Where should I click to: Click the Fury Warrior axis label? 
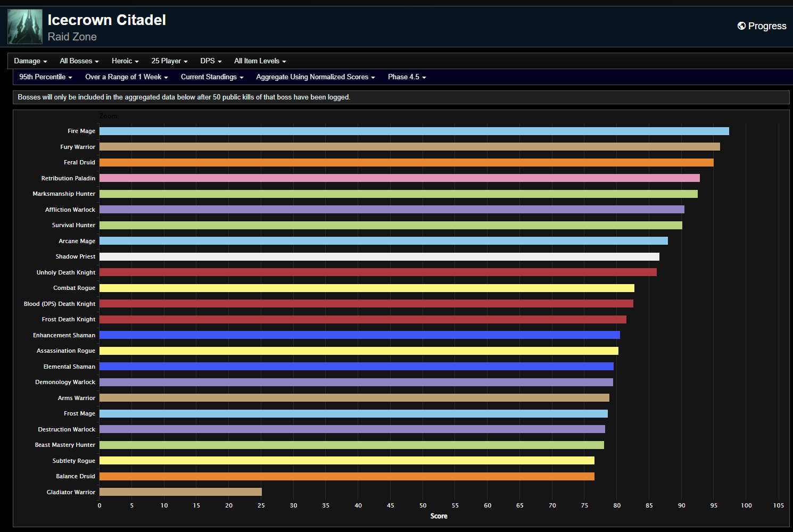78,147
